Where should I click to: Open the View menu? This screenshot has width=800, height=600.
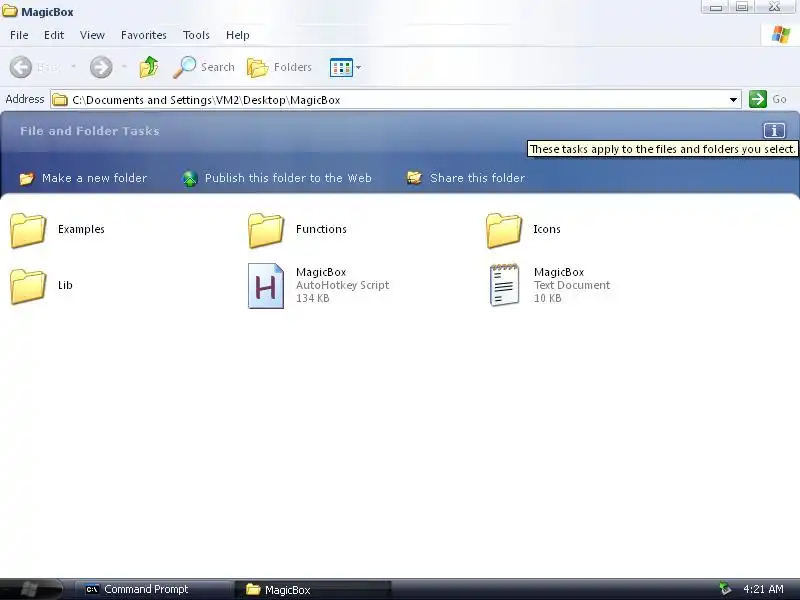[92, 35]
